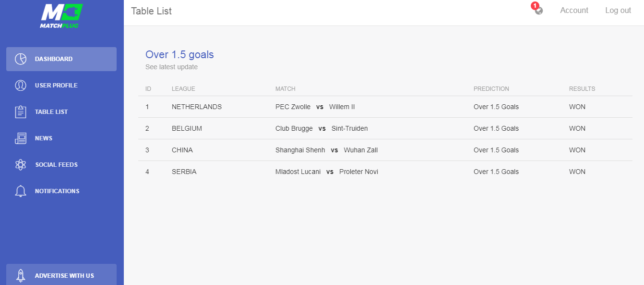Select the PEC Zwolle vs Willem II row
The width and height of the screenshot is (644, 285).
pos(385,107)
